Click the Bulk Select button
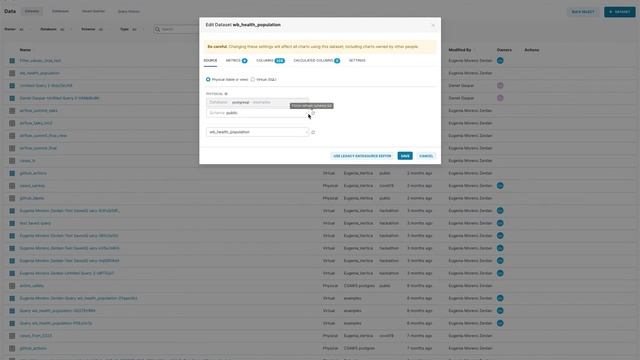The height and width of the screenshot is (360, 640). [x=583, y=12]
